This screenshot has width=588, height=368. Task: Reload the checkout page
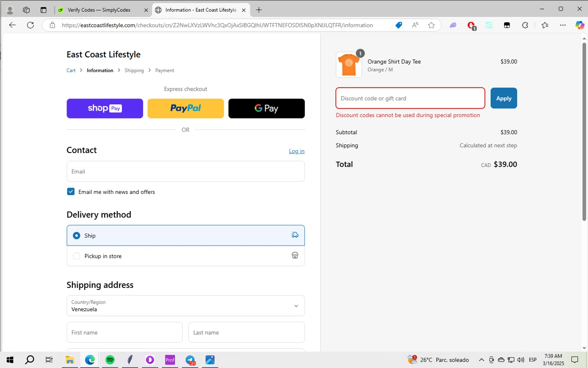[x=30, y=25]
